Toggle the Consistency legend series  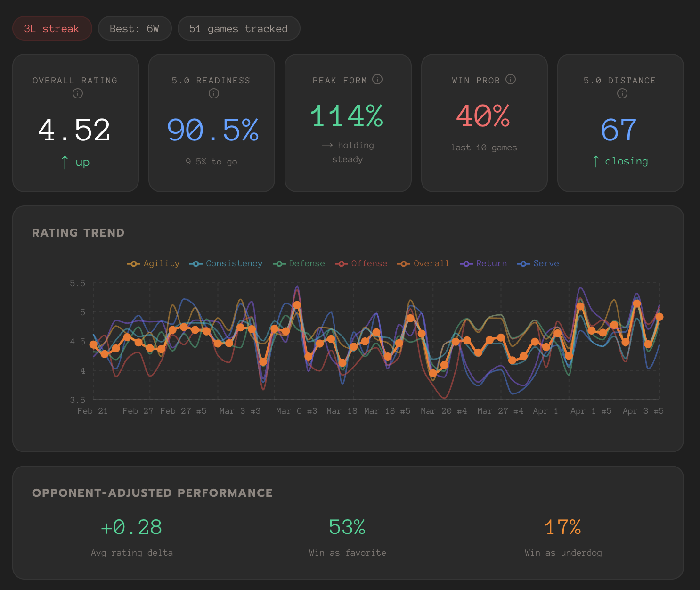[226, 263]
